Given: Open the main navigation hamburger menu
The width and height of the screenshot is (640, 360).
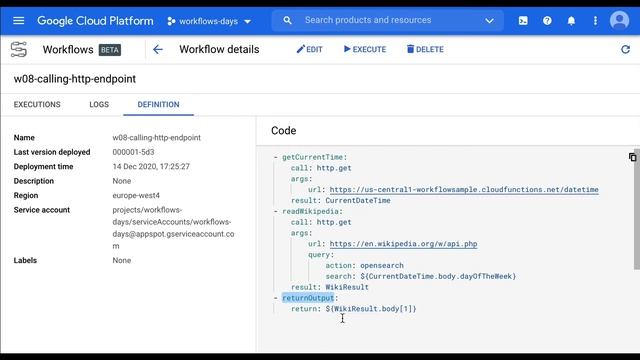Looking at the screenshot, I should (18, 20).
